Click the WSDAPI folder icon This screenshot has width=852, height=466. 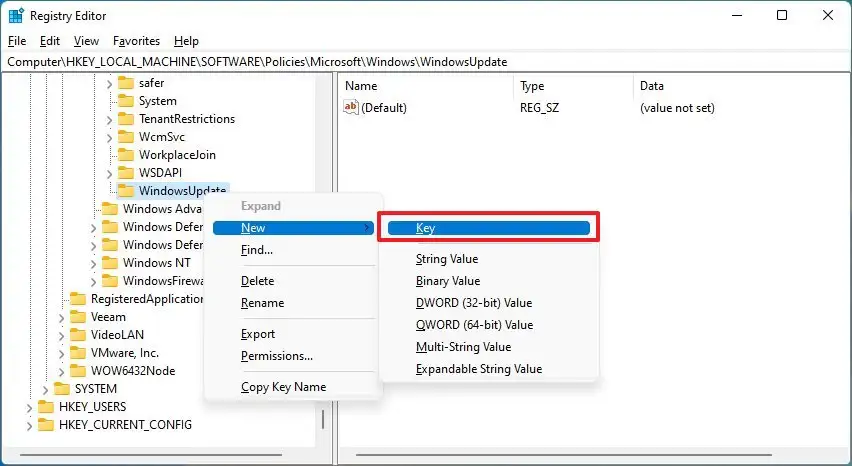[126, 173]
